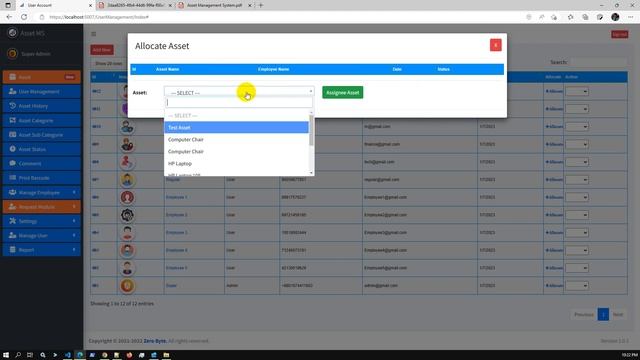
Task: Open Asset Categorie in sidebar
Action: (42, 120)
